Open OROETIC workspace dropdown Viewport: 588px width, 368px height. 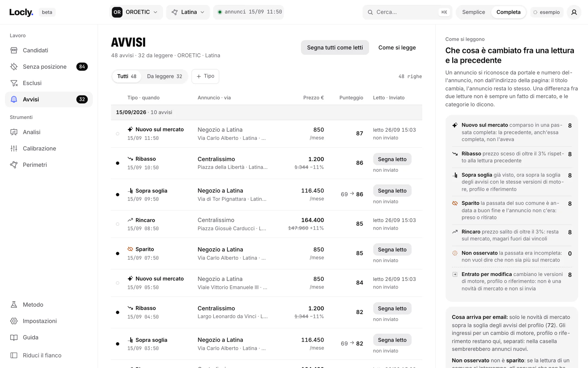(136, 12)
